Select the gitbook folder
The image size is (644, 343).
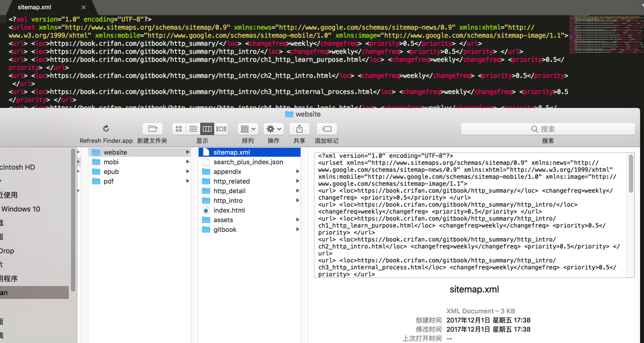click(x=250, y=230)
